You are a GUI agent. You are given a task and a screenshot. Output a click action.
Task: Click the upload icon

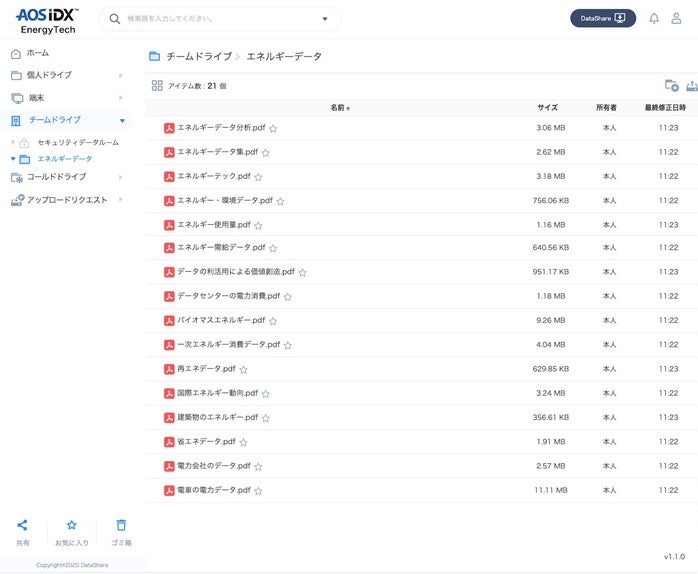click(x=692, y=85)
